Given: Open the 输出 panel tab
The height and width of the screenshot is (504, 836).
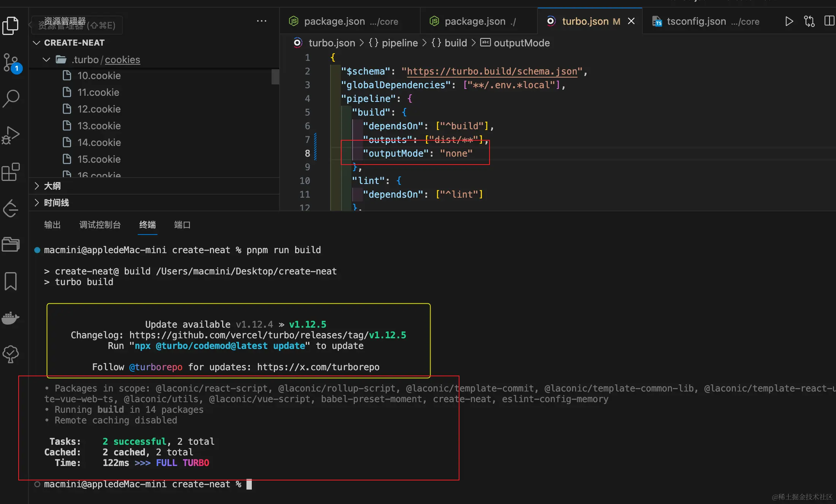Looking at the screenshot, I should [52, 225].
